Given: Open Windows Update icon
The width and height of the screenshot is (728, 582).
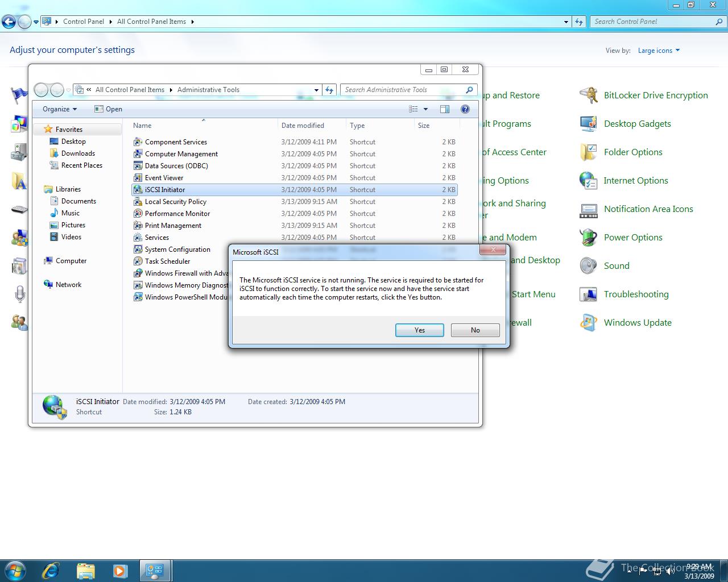Looking at the screenshot, I should point(589,322).
